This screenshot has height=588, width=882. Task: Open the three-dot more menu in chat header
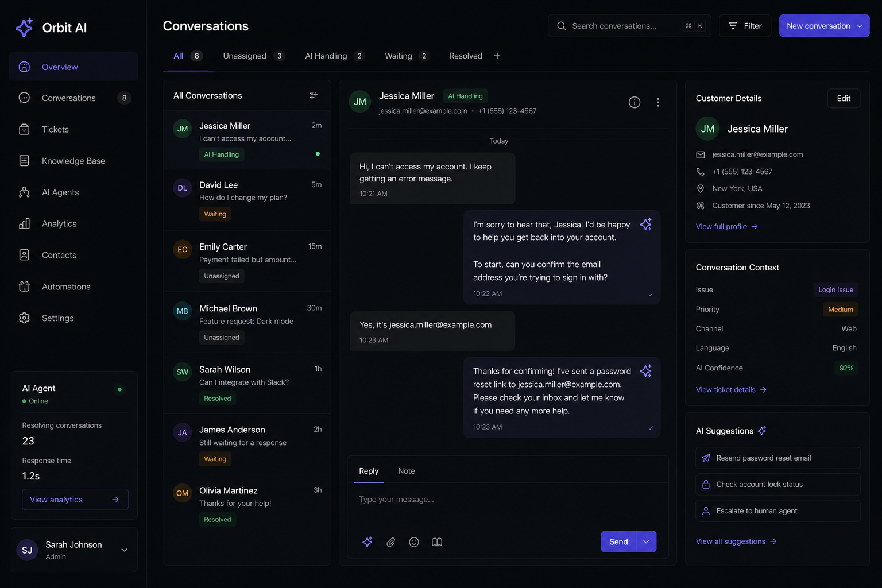click(658, 102)
